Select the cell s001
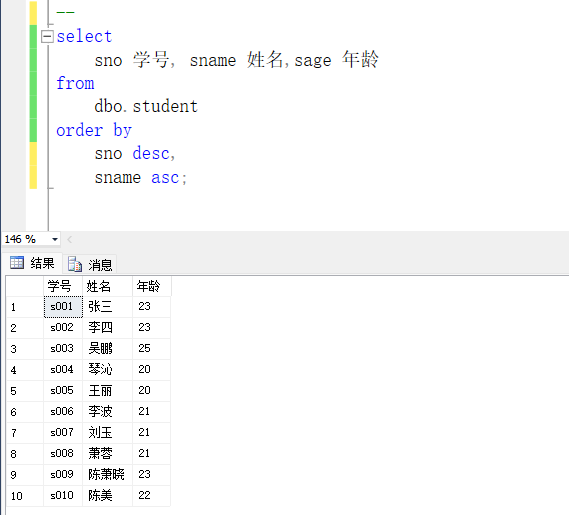 [x=63, y=307]
